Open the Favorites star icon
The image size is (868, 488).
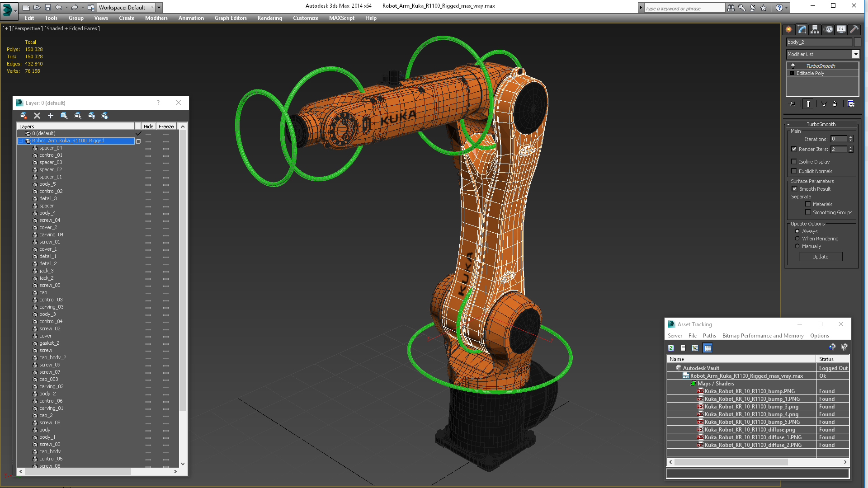coord(764,8)
